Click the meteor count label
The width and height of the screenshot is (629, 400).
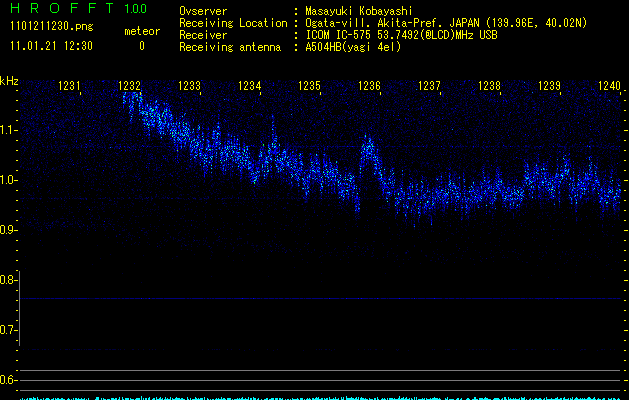click(x=142, y=32)
